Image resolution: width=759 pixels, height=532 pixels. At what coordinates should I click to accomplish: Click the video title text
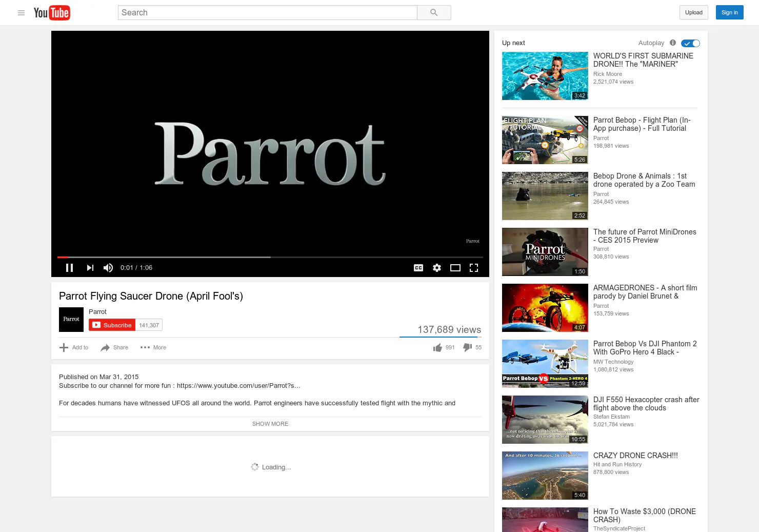coord(151,296)
